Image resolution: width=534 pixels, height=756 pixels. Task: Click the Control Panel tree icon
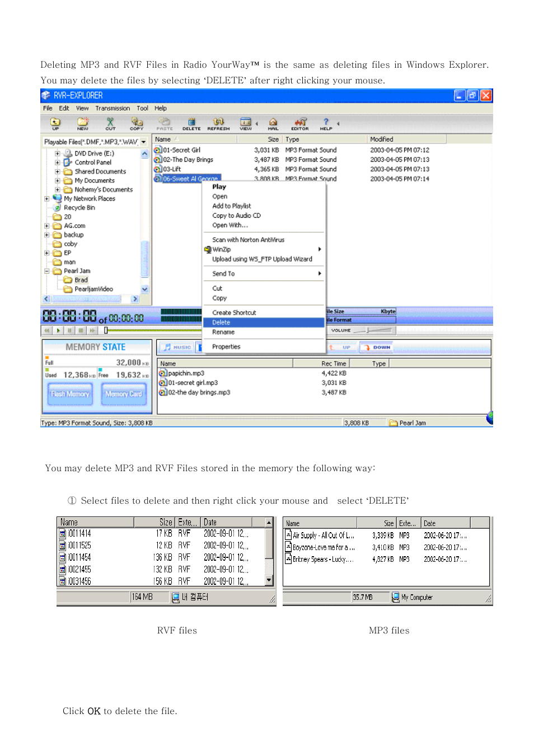pyautogui.click(x=68, y=162)
